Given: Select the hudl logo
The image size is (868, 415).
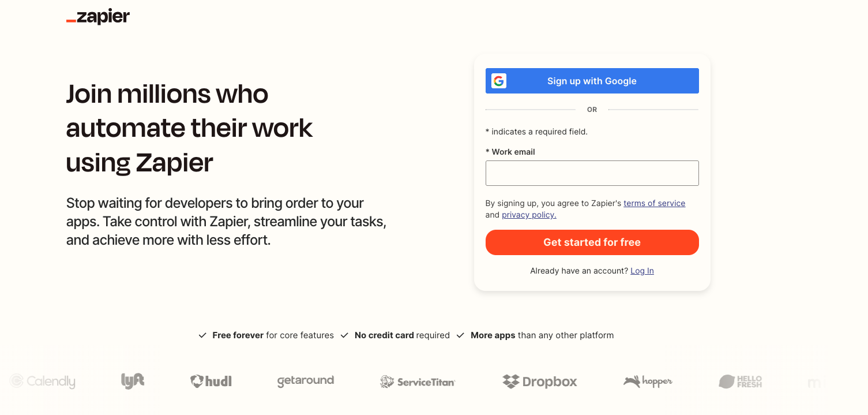Looking at the screenshot, I should pos(211,381).
